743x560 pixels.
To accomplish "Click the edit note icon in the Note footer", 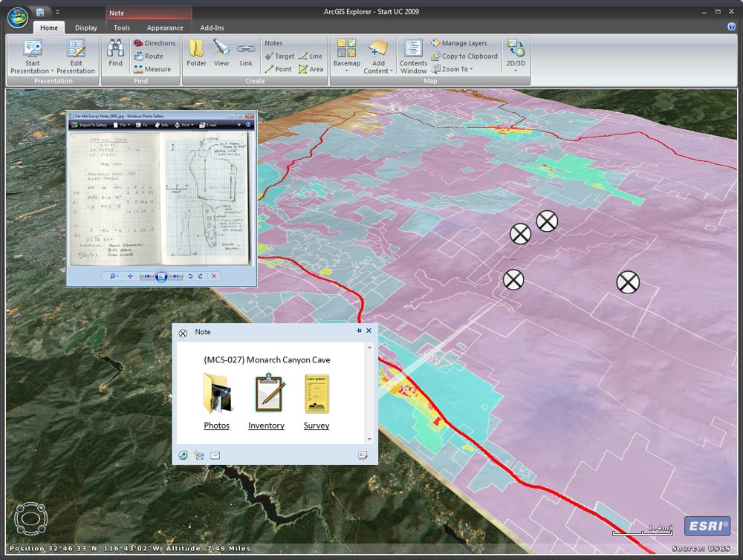I will [363, 456].
